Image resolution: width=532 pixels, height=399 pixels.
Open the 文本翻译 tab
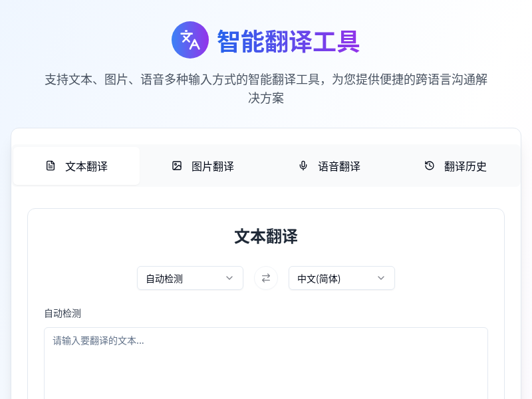76,166
